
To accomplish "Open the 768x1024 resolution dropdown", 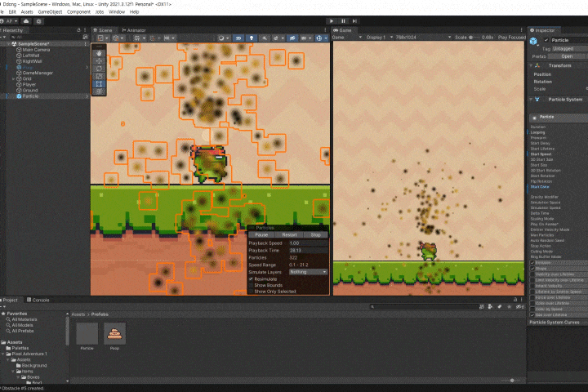I will click(423, 37).
